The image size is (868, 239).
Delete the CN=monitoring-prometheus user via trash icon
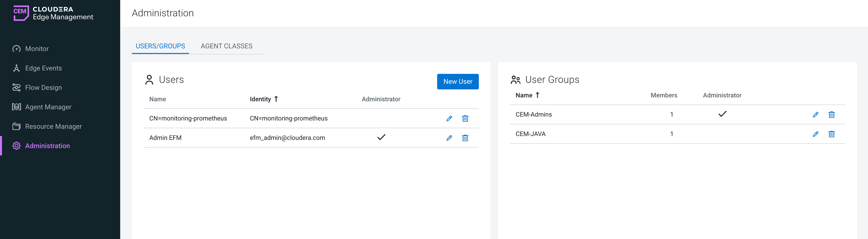point(465,119)
